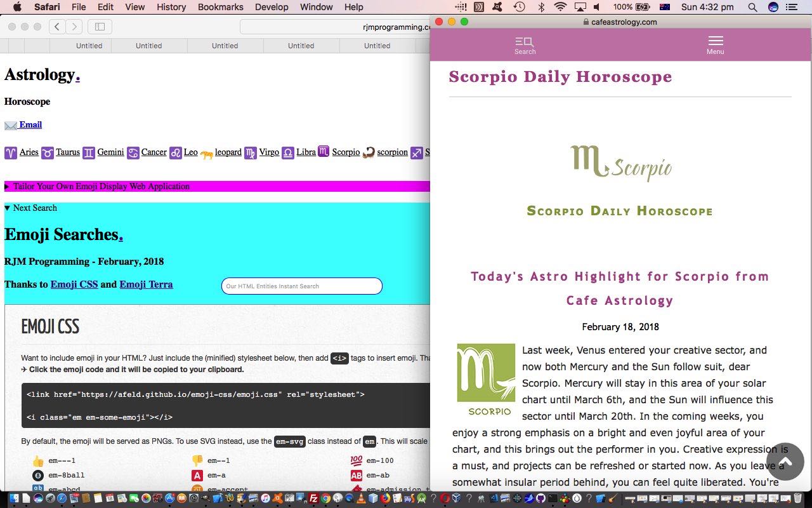Click the scroll-to-top arrow circle
This screenshot has height=508, width=812.
coord(785,462)
